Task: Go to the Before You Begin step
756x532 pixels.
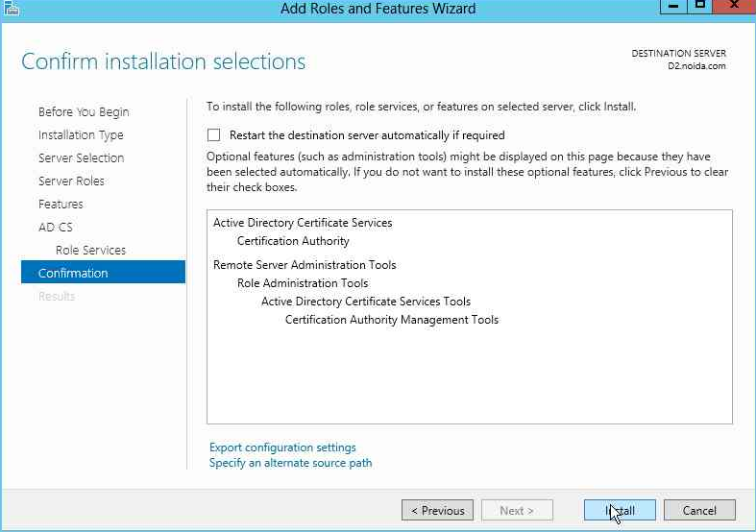Action: (x=84, y=111)
